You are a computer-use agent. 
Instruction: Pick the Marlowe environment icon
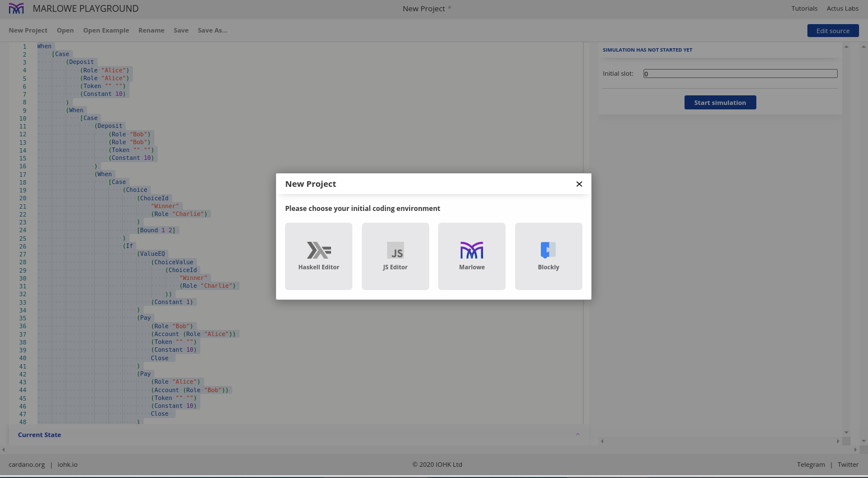472,250
